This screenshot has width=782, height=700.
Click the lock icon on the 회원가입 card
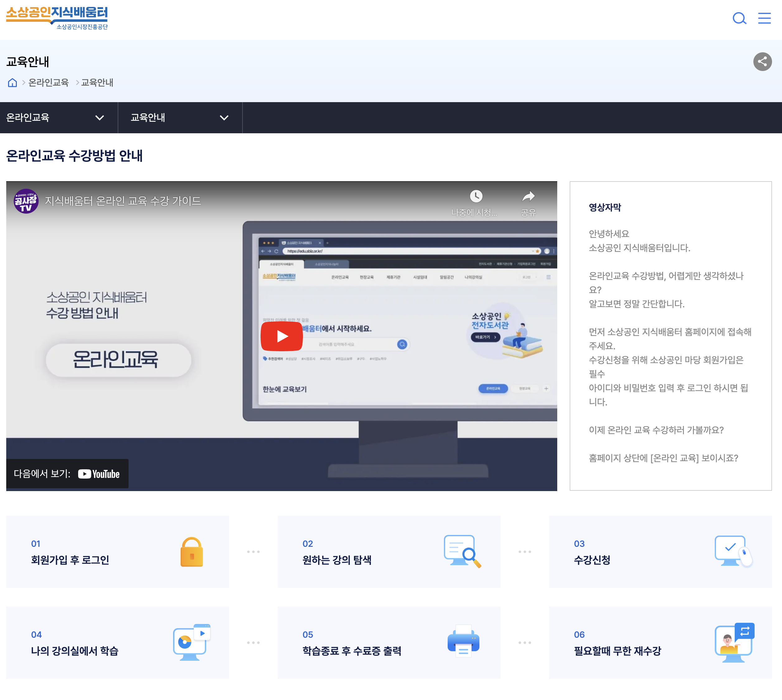pos(191,551)
